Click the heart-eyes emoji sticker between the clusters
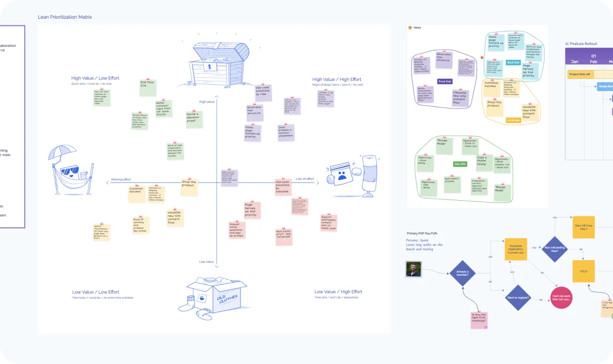Screen dimensions: 613x364 click(482, 57)
